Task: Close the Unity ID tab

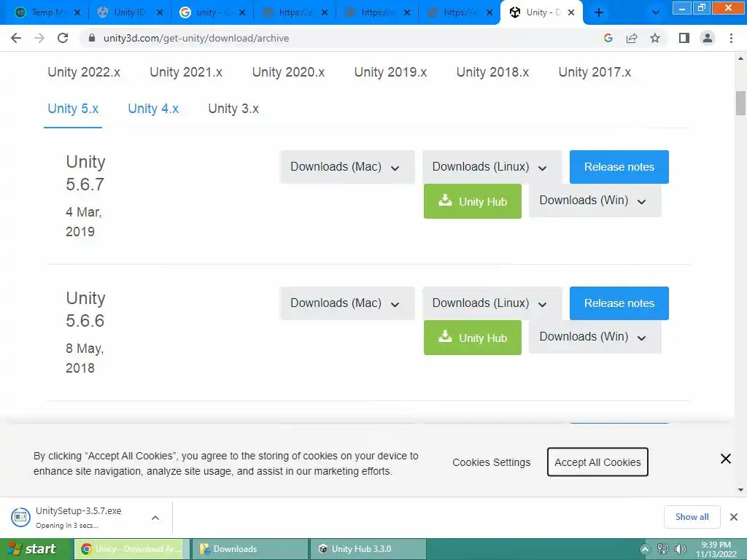Action: point(160,12)
